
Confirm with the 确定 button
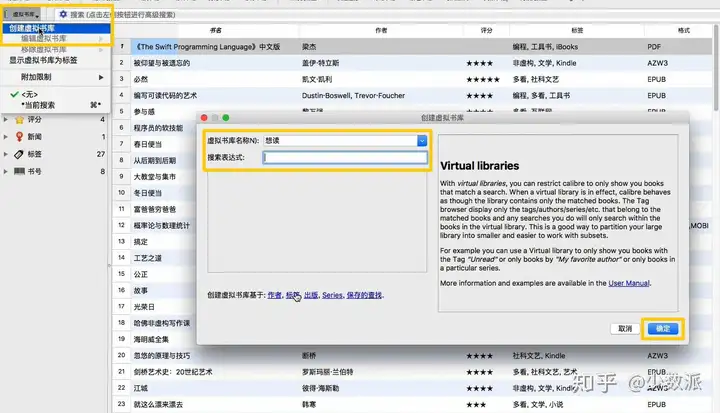(663, 328)
